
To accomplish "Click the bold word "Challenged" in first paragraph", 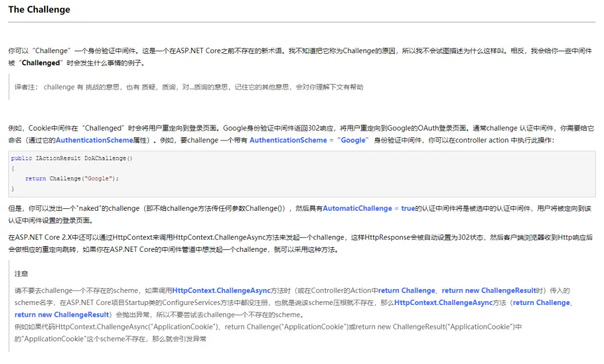I will [x=41, y=63].
